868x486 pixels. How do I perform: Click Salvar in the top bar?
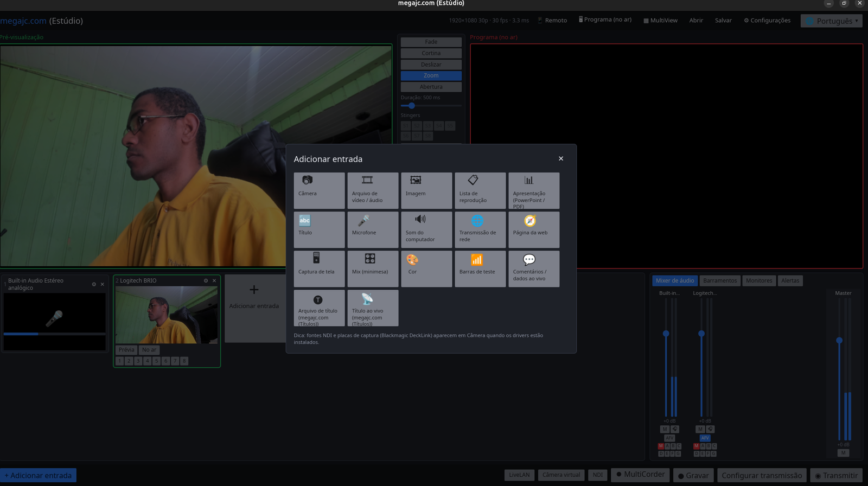tap(723, 21)
